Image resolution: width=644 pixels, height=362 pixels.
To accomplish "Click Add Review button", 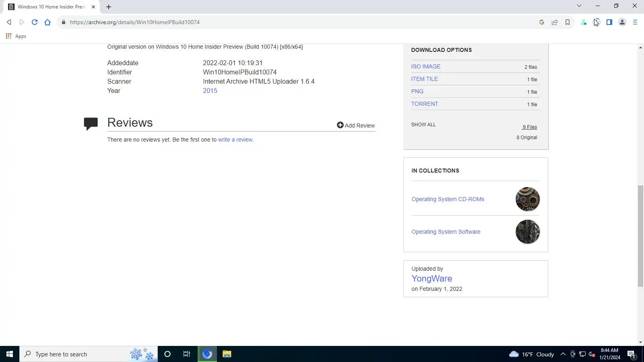I will coord(356,125).
